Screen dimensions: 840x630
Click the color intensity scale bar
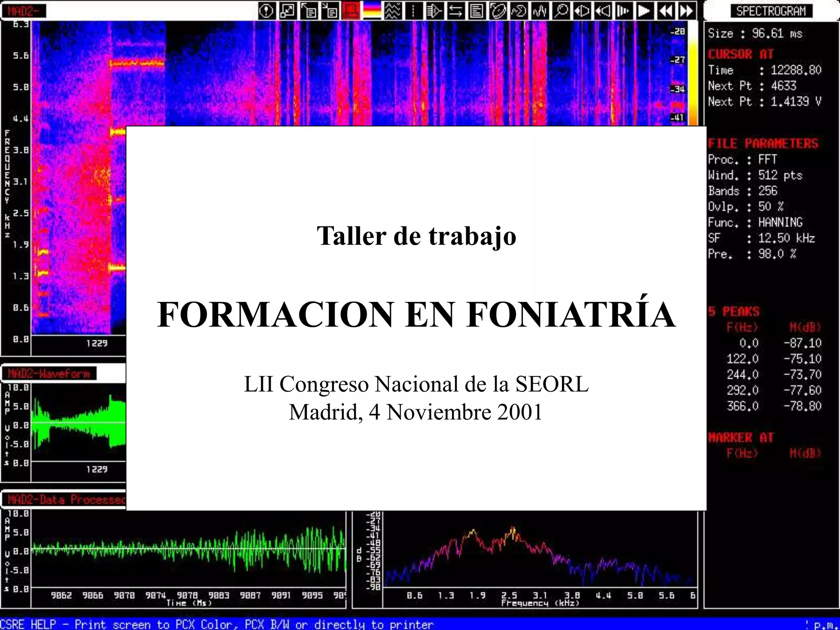[x=693, y=74]
